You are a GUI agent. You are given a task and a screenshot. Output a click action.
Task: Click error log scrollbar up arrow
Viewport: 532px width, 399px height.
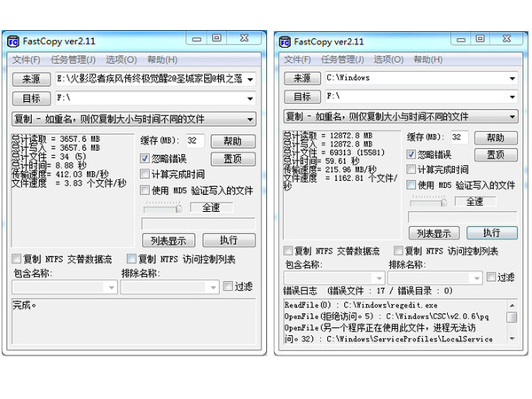[x=512, y=305]
